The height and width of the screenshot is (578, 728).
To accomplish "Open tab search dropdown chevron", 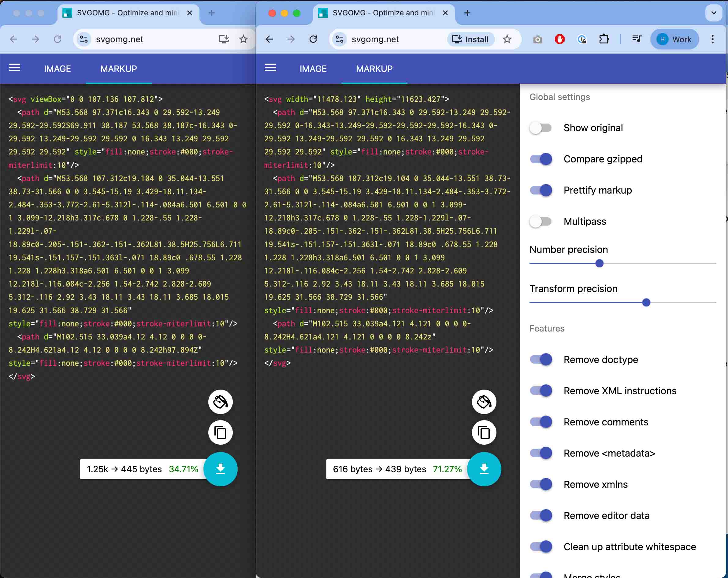I will click(x=714, y=13).
